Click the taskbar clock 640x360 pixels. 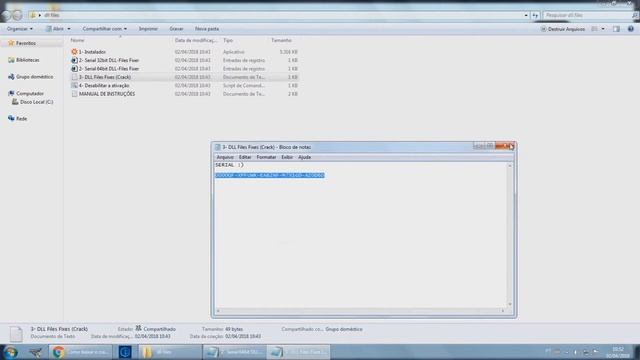(x=618, y=352)
